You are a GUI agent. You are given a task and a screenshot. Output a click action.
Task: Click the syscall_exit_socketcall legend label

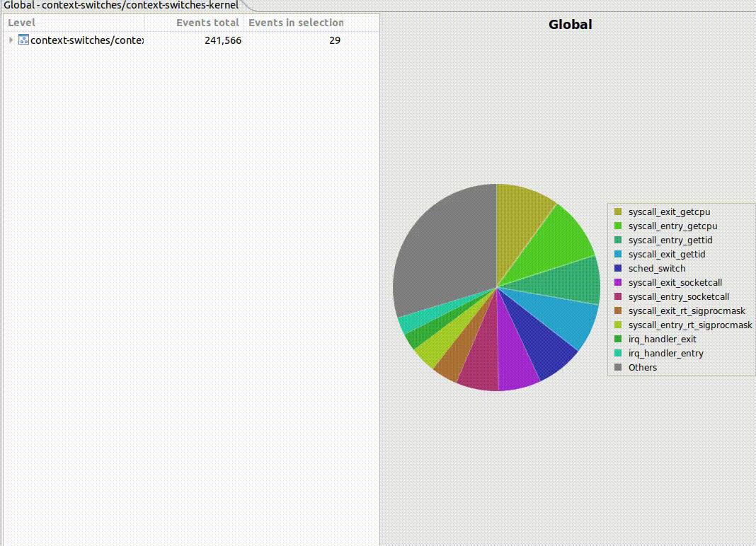pyautogui.click(x=675, y=282)
